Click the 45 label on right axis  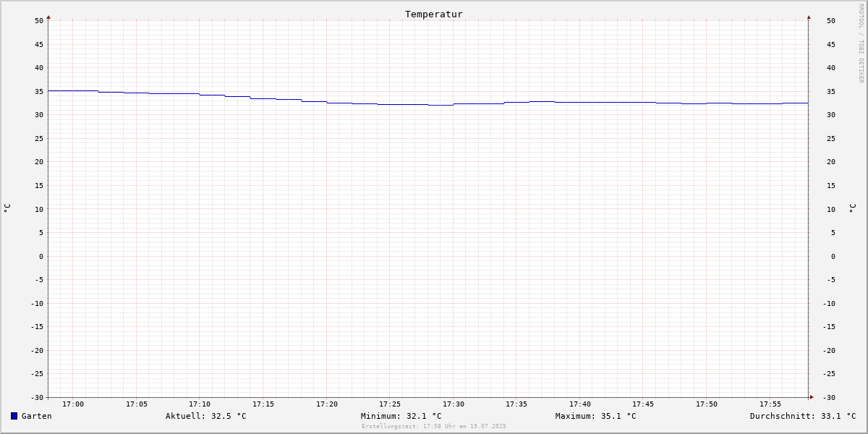point(831,44)
